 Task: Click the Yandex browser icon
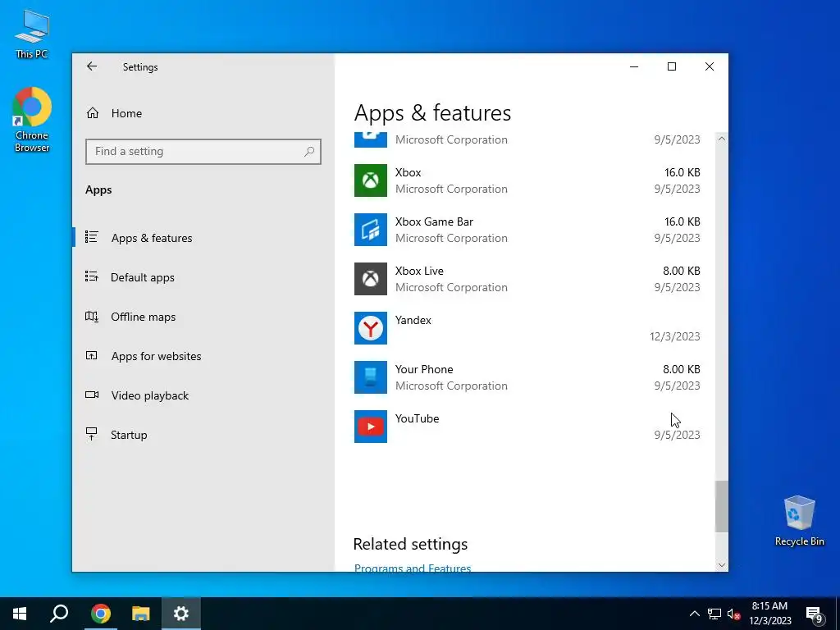[x=370, y=328]
